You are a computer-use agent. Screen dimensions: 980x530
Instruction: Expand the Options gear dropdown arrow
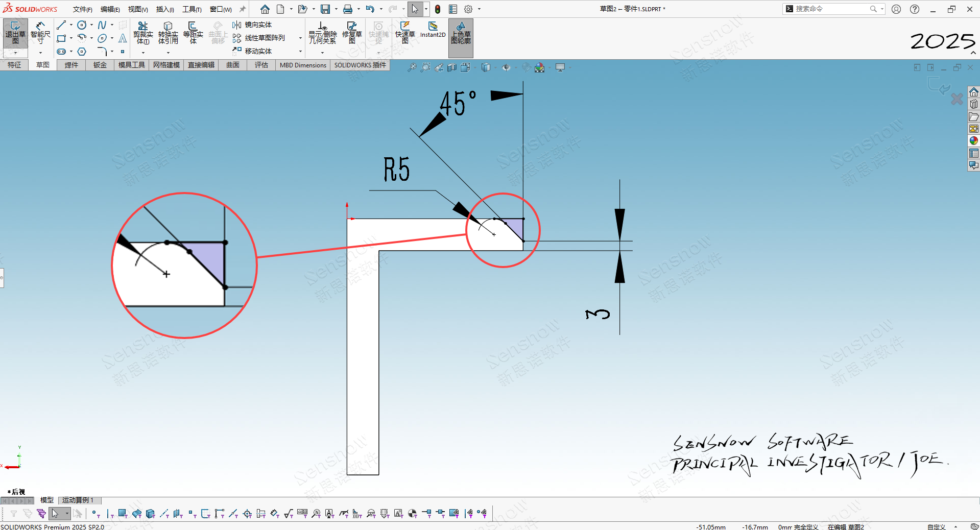click(479, 9)
